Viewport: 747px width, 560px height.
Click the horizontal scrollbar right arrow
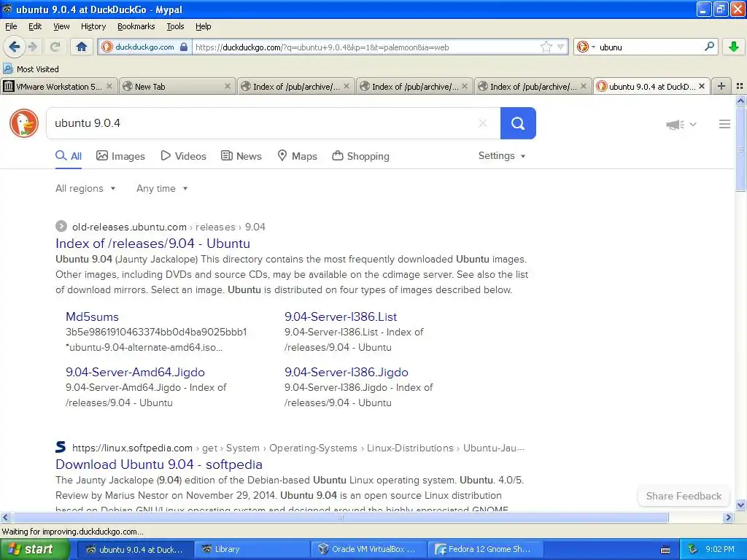pyautogui.click(x=729, y=517)
